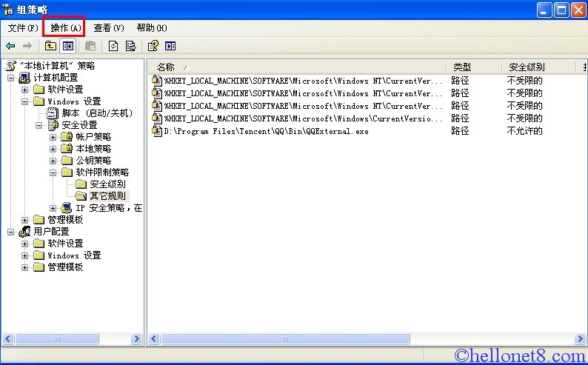Screen dimensions: 588x365
Task: Click the QQExternal.exe rule icon
Action: pos(156,131)
